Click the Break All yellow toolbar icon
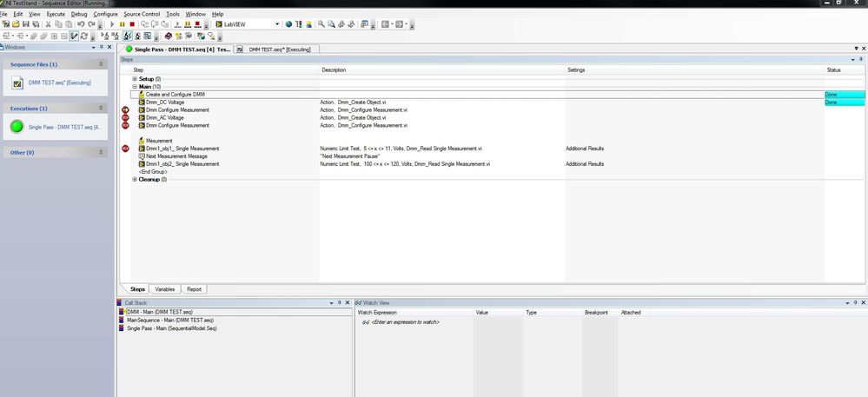The height and width of the screenshot is (397, 868). (x=187, y=24)
